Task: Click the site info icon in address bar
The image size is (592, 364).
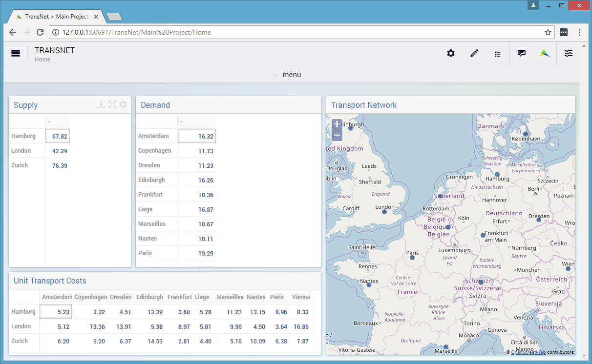Action: [56, 32]
